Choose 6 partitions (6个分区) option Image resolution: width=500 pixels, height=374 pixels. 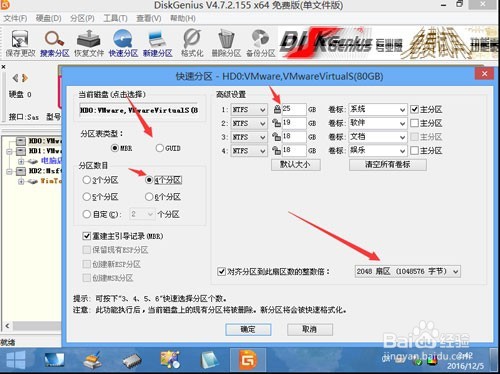click(x=149, y=197)
